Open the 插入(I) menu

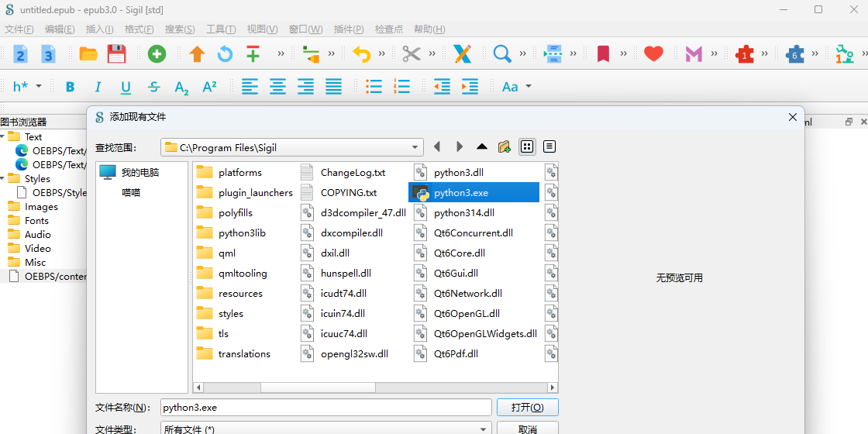[x=100, y=29]
